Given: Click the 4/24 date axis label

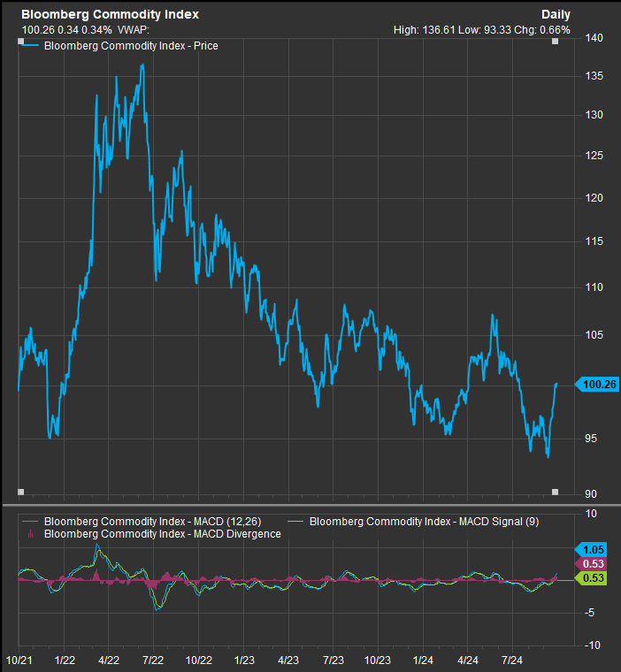Looking at the screenshot, I should (467, 660).
